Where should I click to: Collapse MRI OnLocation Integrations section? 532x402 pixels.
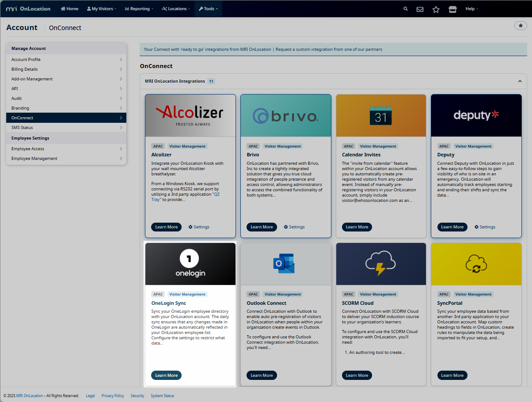(x=520, y=81)
